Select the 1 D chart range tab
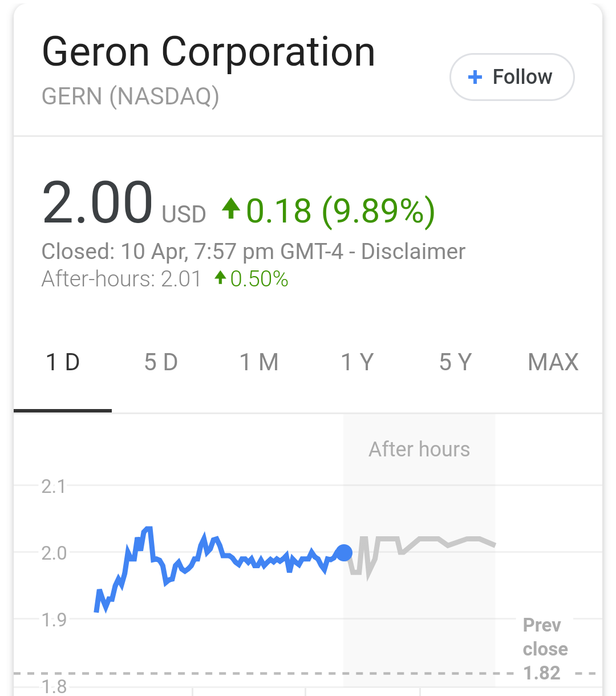This screenshot has width=616, height=696. 63,362
